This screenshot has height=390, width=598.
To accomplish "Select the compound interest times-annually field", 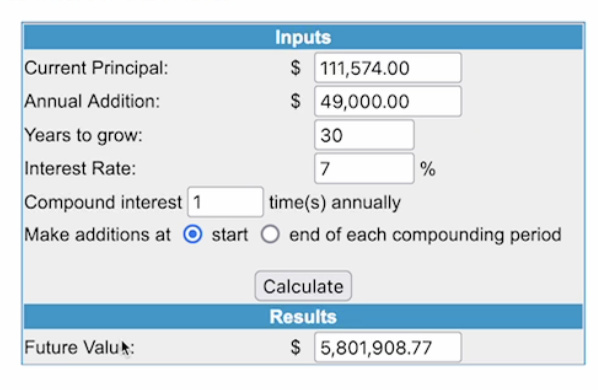I will [x=225, y=202].
